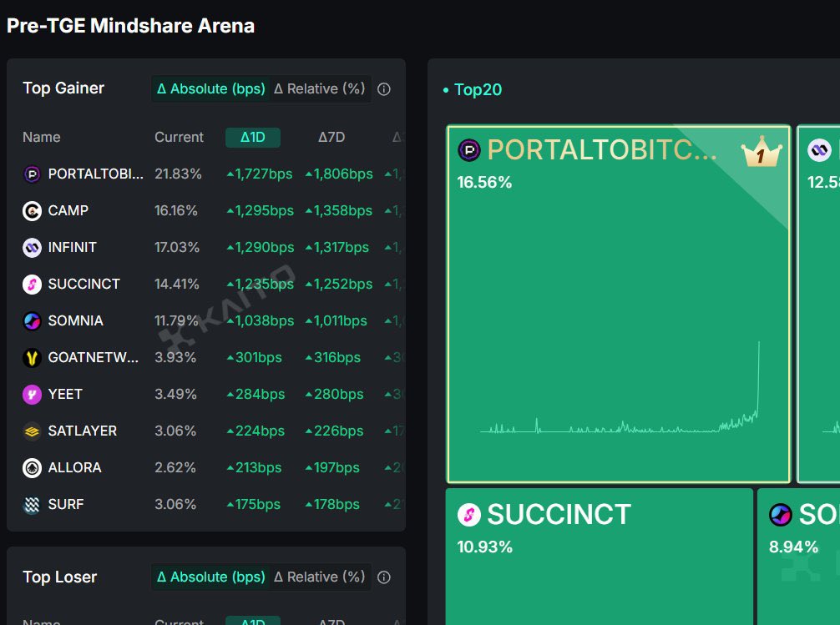
Task: Click the 1,252bps Δ7D value
Action: pos(338,284)
